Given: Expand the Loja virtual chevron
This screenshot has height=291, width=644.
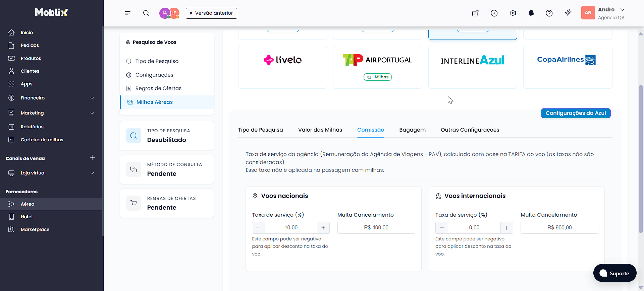Looking at the screenshot, I should [92, 173].
